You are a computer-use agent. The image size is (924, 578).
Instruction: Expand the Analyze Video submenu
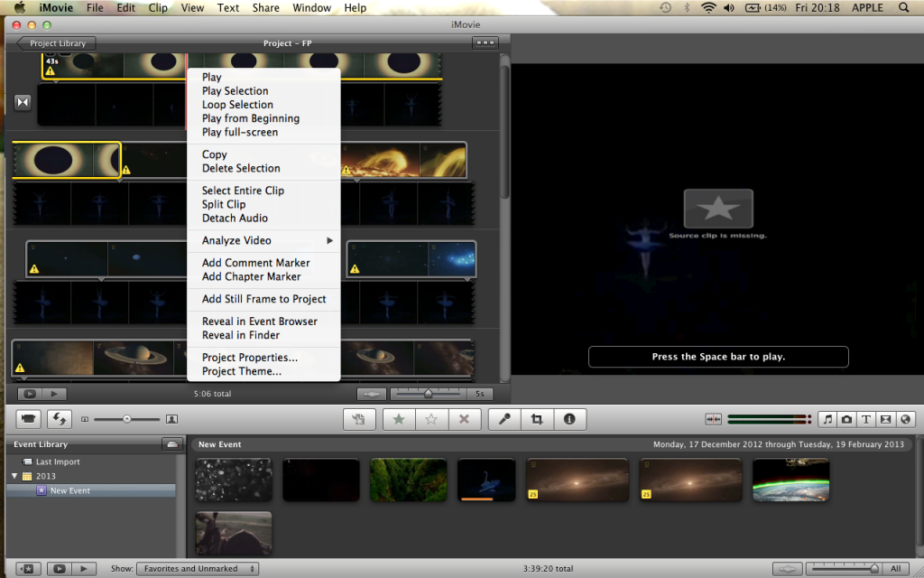tap(263, 240)
